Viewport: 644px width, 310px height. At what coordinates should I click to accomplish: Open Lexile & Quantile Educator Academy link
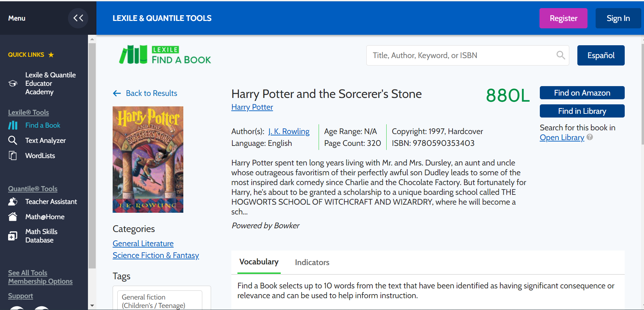(x=50, y=83)
